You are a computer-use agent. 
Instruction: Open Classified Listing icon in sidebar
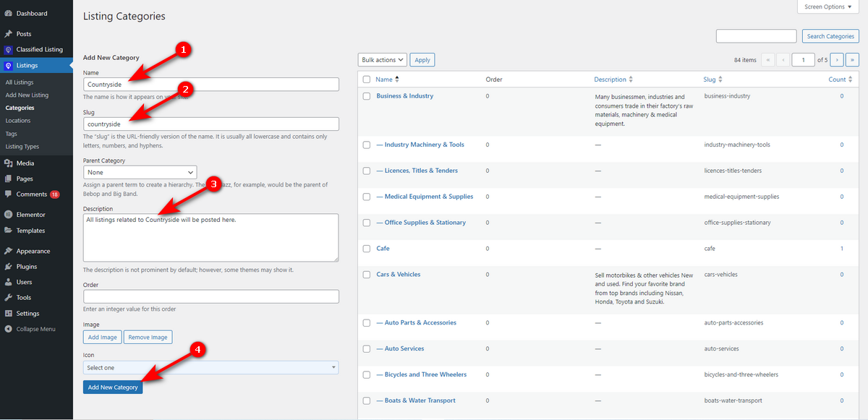pyautogui.click(x=8, y=50)
